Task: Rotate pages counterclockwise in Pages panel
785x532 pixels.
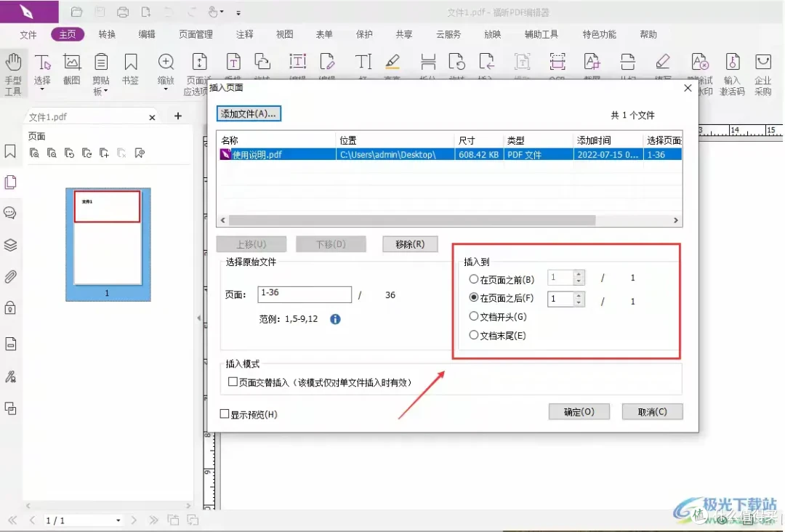Action: (x=70, y=153)
